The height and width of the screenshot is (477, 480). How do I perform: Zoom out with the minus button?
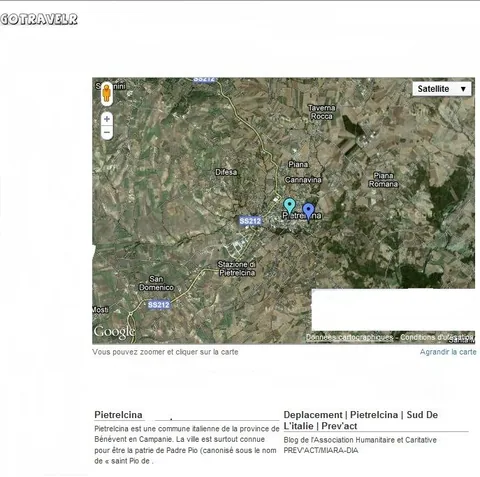[x=107, y=132]
